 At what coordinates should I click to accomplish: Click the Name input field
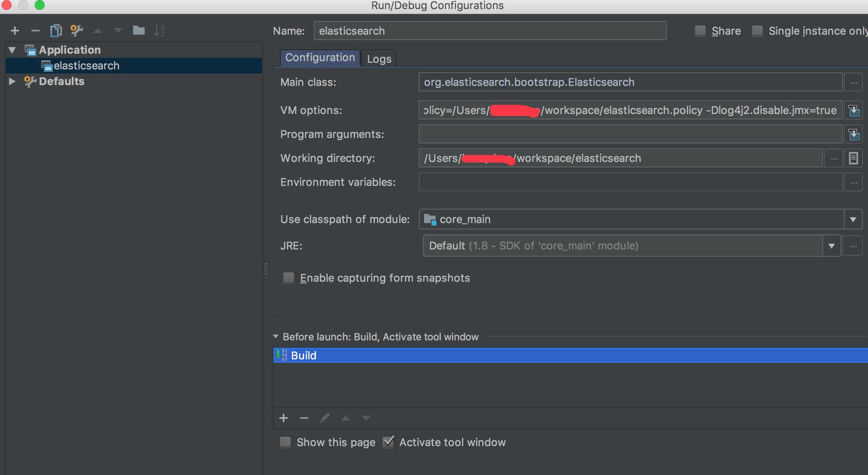point(490,31)
